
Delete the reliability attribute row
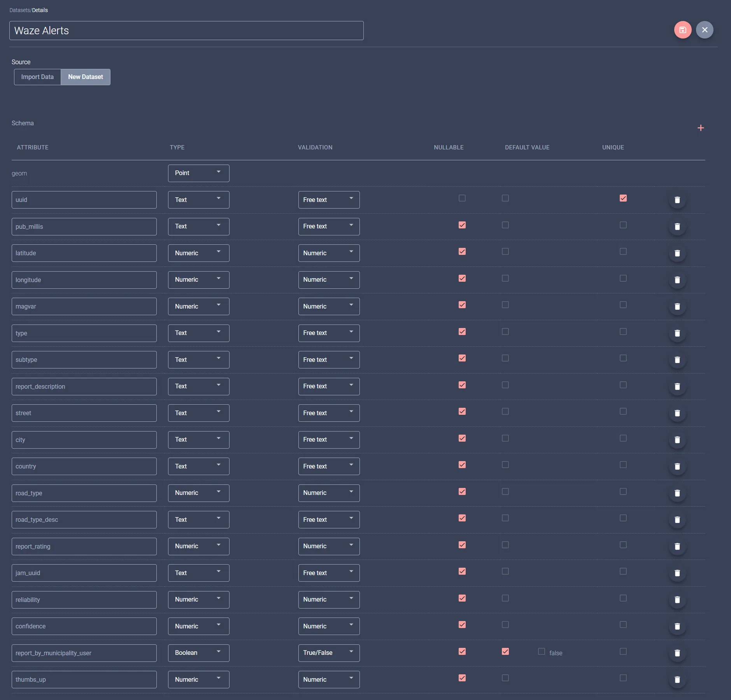tap(677, 600)
